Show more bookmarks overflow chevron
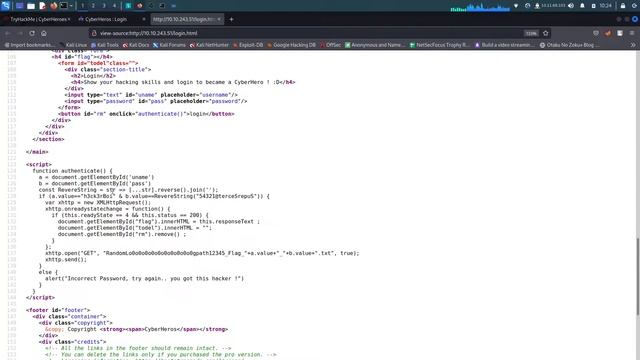This screenshot has height=360, width=640. [x=633, y=45]
